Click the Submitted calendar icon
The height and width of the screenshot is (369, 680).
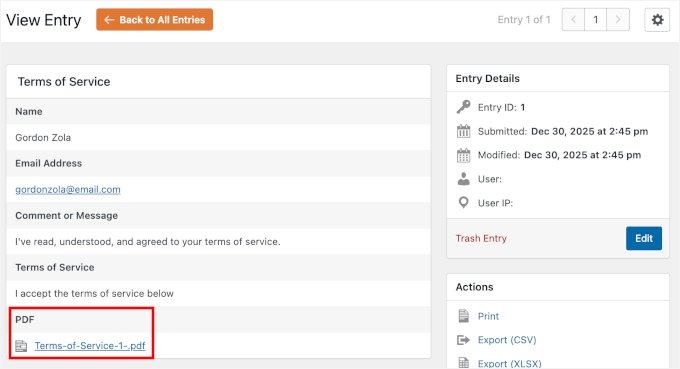pyautogui.click(x=463, y=131)
